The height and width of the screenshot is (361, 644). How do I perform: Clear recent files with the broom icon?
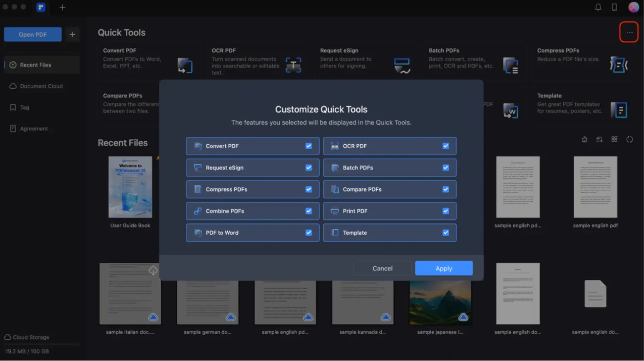coord(584,139)
